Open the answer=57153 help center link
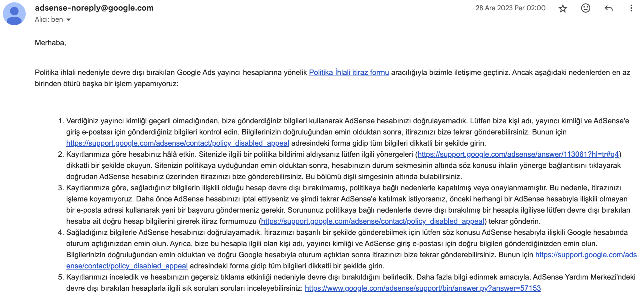 (x=423, y=288)
